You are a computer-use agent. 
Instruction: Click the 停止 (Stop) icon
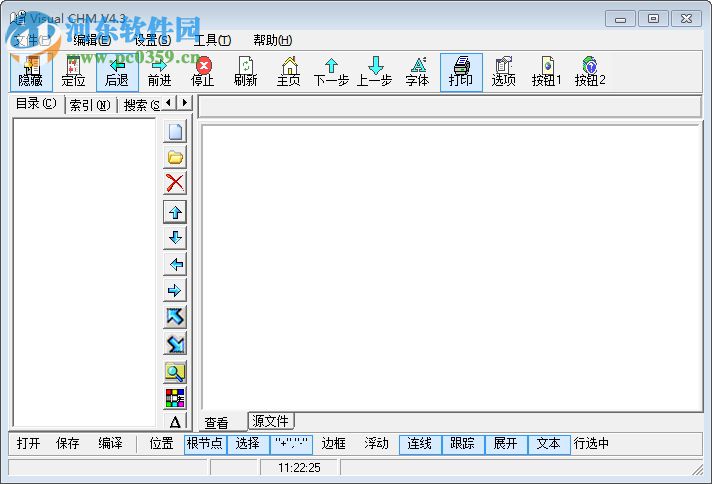coord(203,72)
